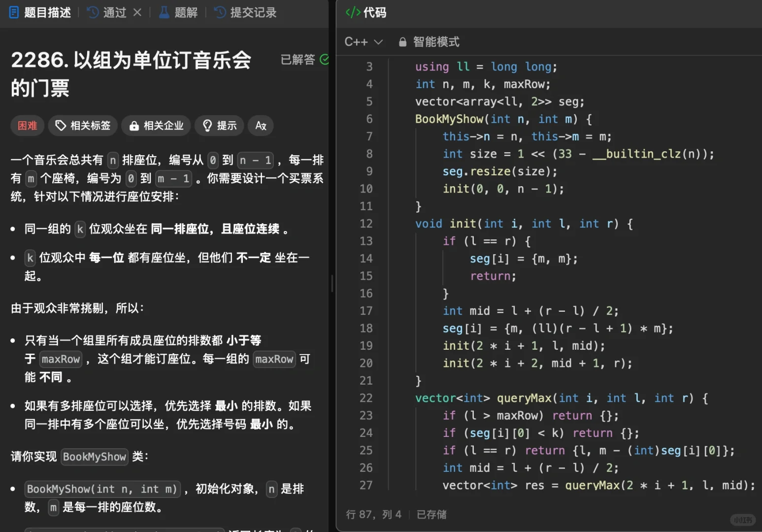Show 相关企业 companies
Image resolution: width=762 pixels, height=532 pixels.
point(156,126)
